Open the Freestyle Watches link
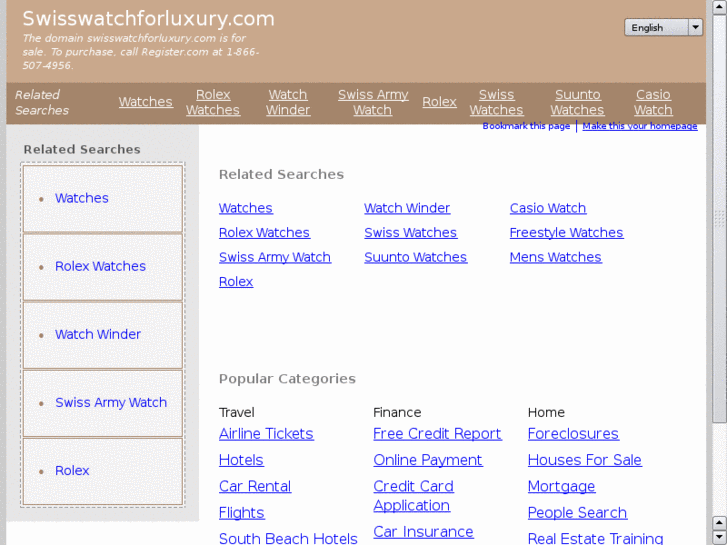This screenshot has width=727, height=545. click(567, 233)
